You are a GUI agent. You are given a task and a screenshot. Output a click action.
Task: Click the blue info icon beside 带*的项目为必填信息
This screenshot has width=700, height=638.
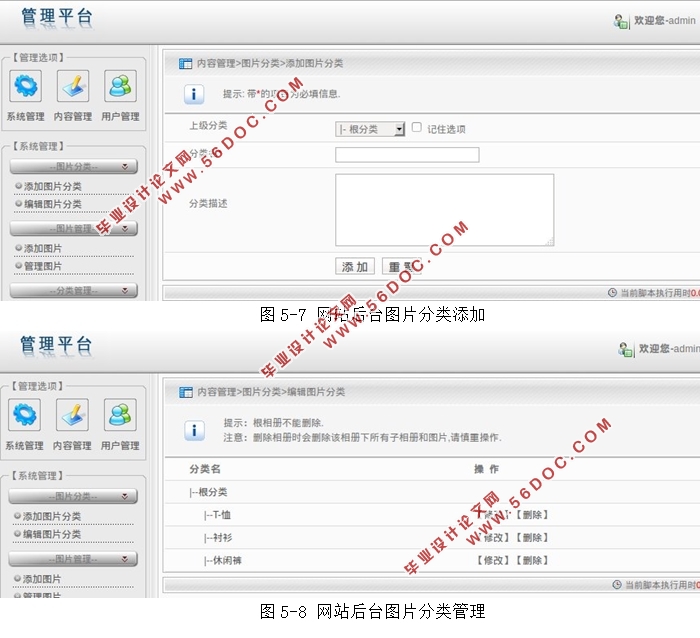pyautogui.click(x=195, y=95)
